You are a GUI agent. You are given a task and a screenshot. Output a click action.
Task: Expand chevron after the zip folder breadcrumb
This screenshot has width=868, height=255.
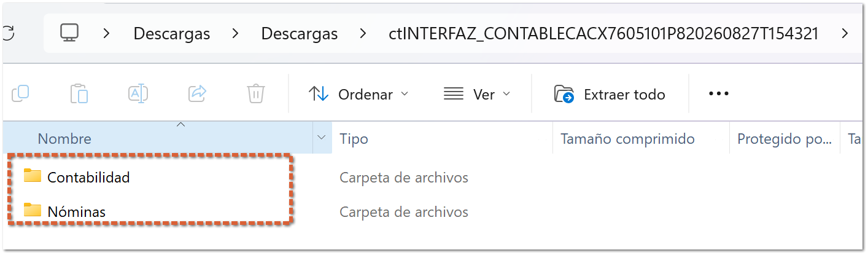click(x=845, y=33)
